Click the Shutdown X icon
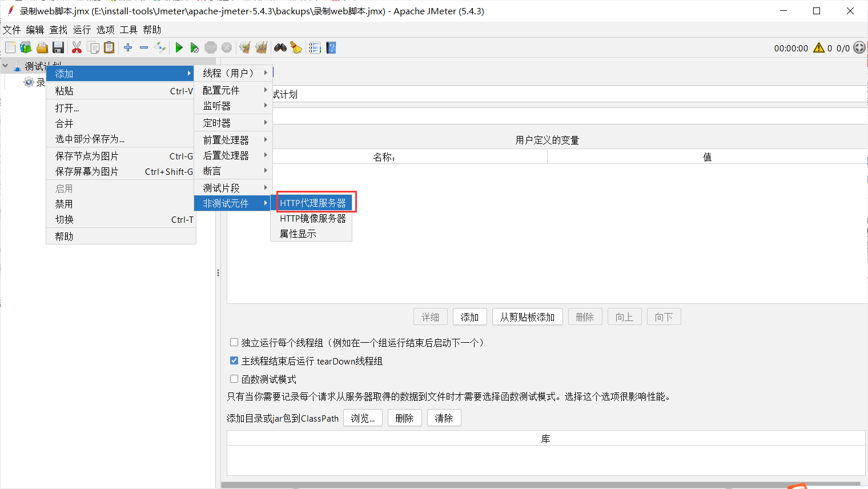The width and height of the screenshot is (868, 489). (227, 48)
